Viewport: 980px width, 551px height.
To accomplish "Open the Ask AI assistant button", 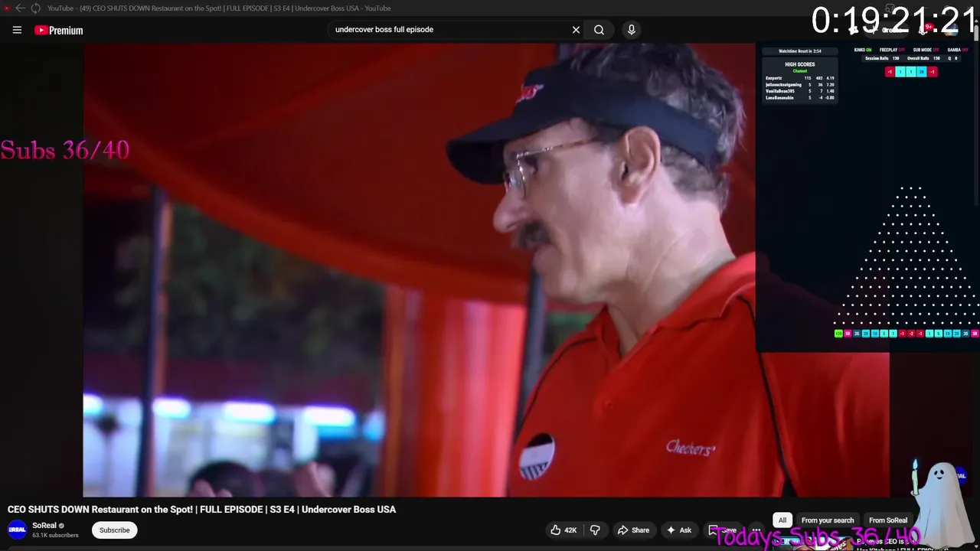I will coord(678,530).
